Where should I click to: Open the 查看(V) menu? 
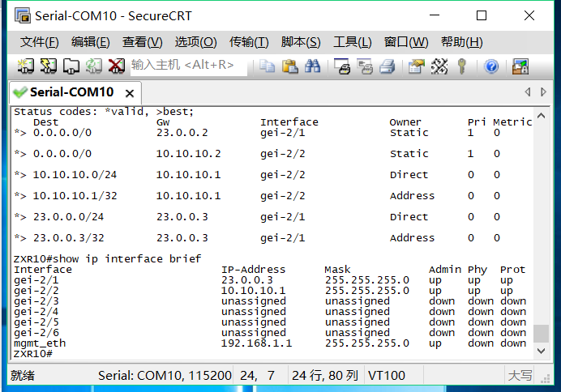142,42
